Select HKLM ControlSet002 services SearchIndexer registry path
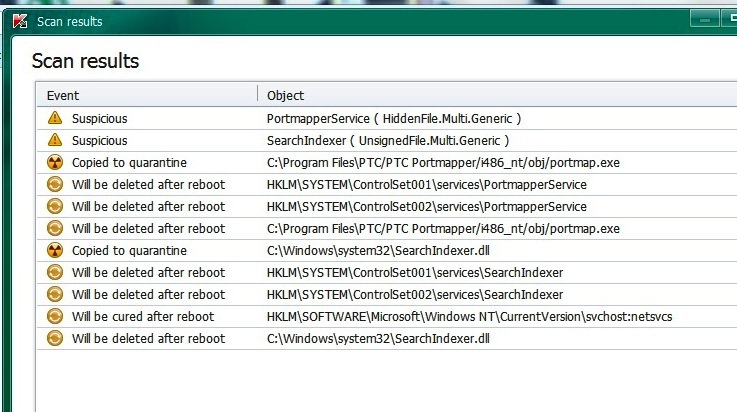Viewport: 737px width, 412px height. click(x=414, y=294)
